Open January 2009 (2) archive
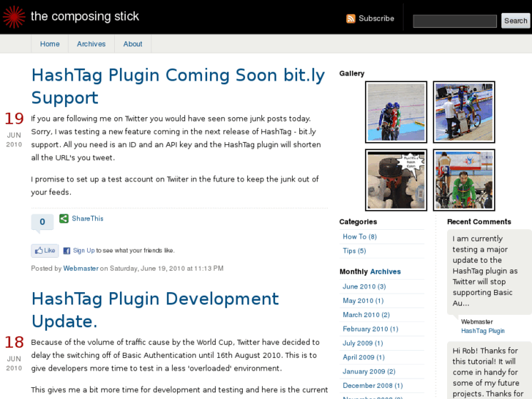The image size is (532, 399). pyautogui.click(x=369, y=371)
